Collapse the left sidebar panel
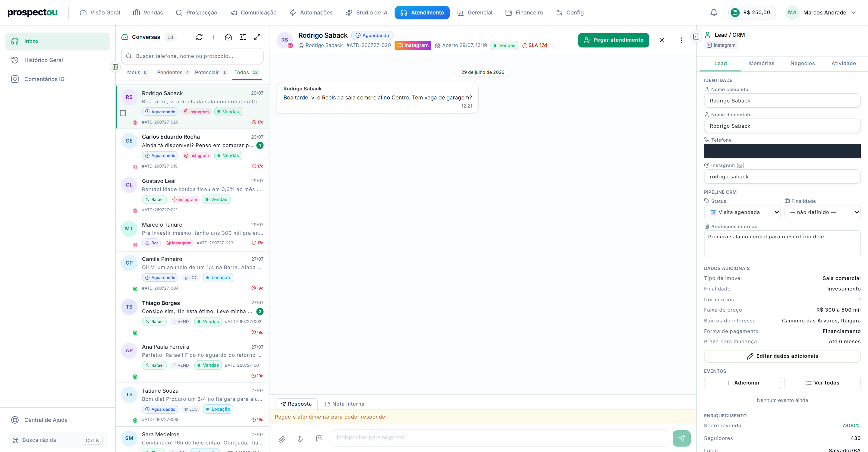Viewport: 868px width, 452px height. point(115,67)
